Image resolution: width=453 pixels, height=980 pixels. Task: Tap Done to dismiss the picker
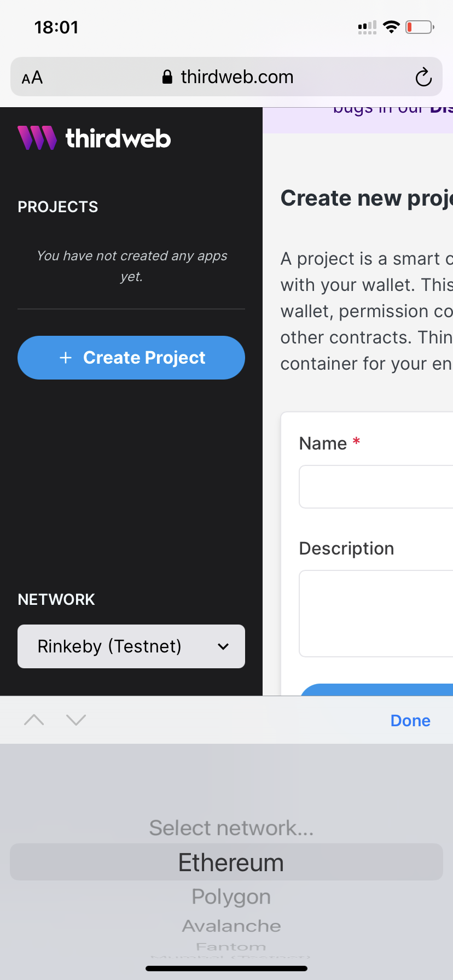point(410,720)
